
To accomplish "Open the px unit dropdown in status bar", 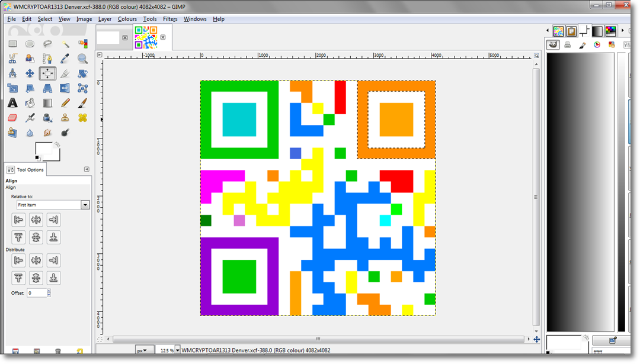I will point(145,350).
